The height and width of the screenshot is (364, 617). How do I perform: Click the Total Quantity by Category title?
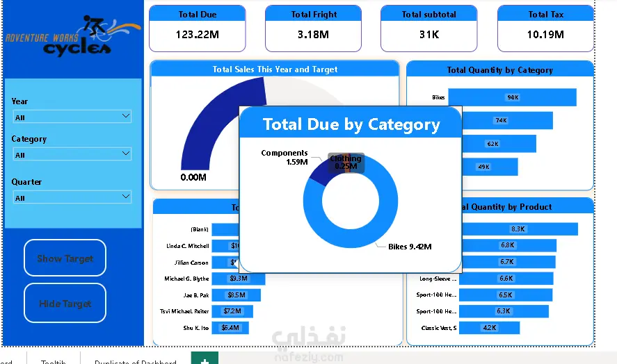click(x=499, y=70)
